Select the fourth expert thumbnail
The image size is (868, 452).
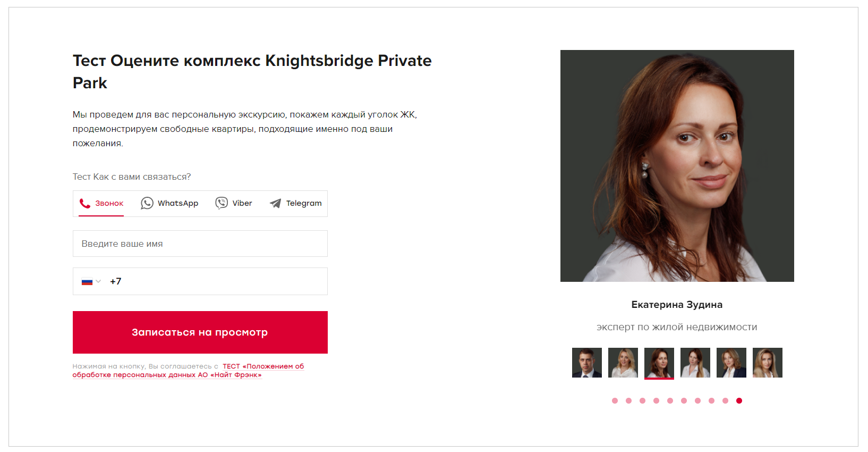click(x=695, y=363)
